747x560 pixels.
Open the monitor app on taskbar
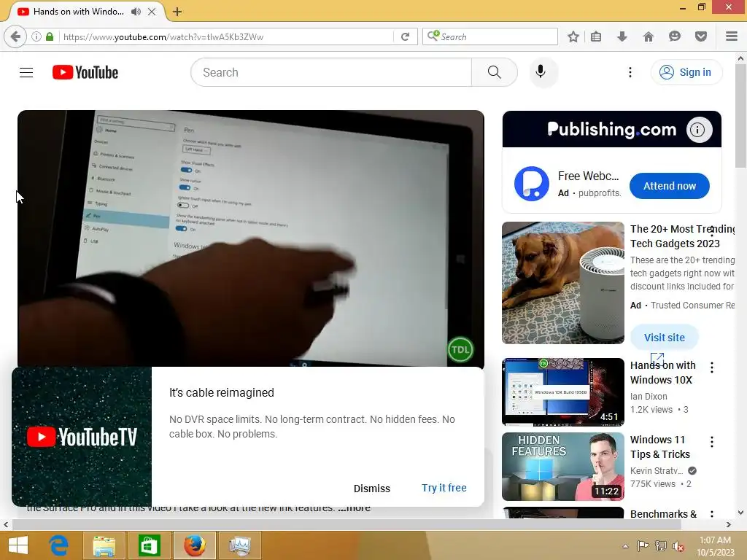point(239,545)
